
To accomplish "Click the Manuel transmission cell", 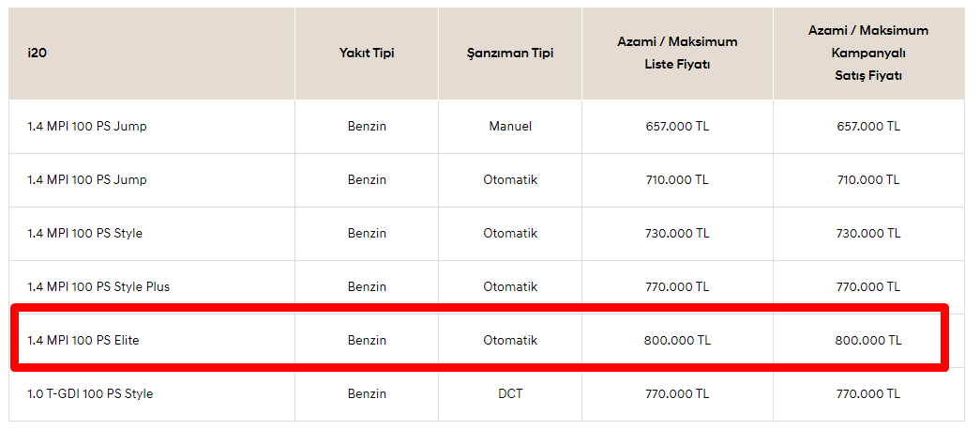I will click(510, 127).
